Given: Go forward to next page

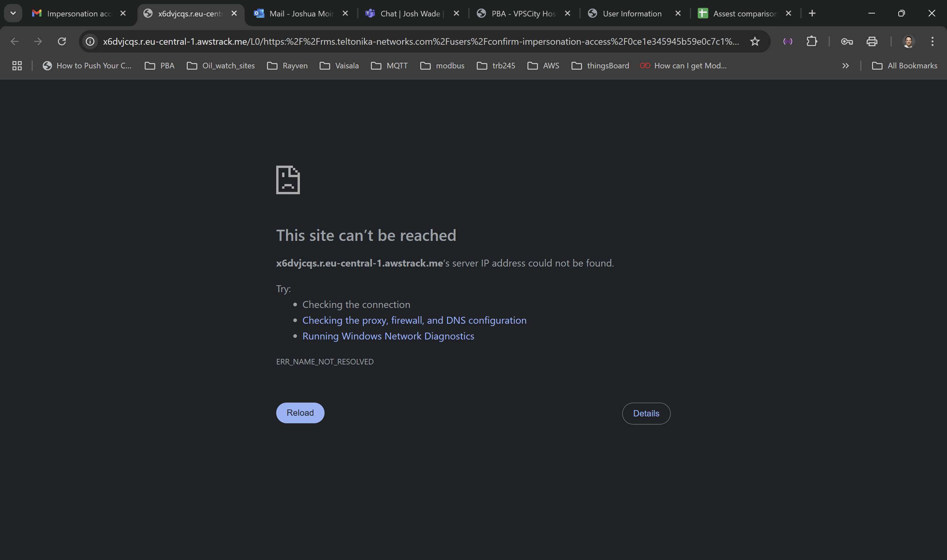Looking at the screenshot, I should [x=38, y=41].
